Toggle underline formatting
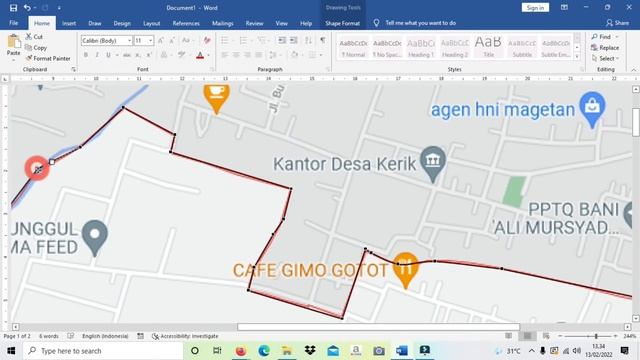 point(108,55)
